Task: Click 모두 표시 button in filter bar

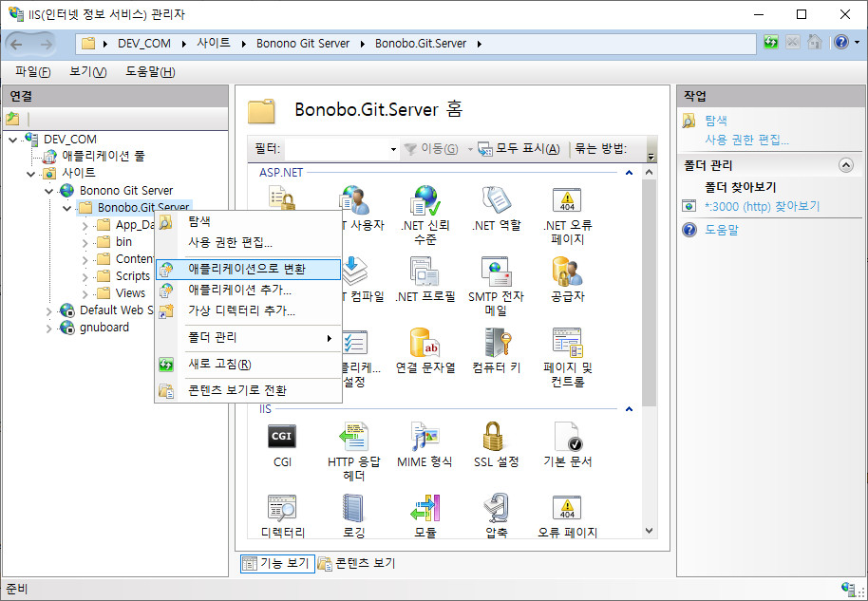Action: [519, 149]
